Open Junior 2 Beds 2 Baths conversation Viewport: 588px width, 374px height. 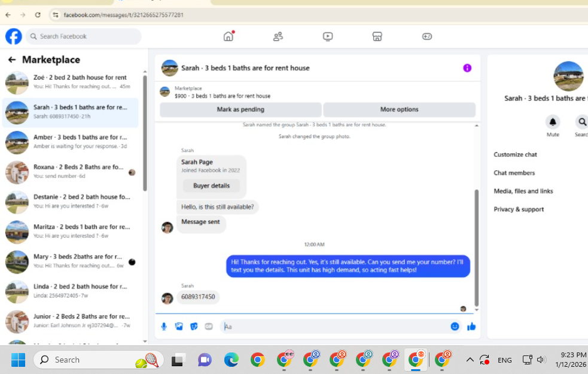click(x=71, y=321)
